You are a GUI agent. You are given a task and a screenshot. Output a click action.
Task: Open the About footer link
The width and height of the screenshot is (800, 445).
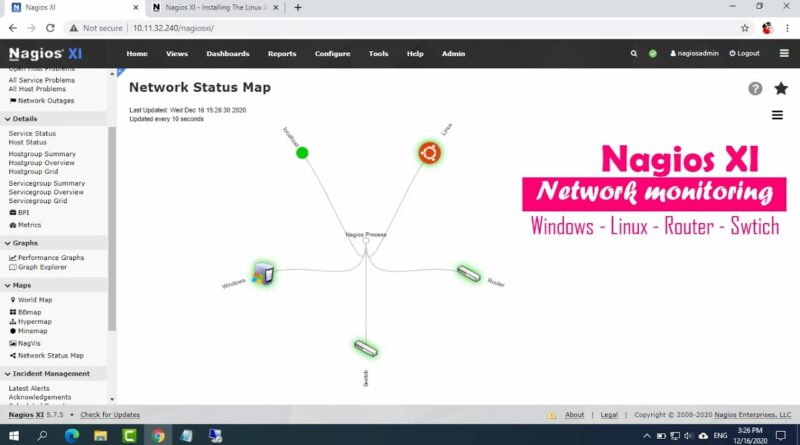point(574,415)
